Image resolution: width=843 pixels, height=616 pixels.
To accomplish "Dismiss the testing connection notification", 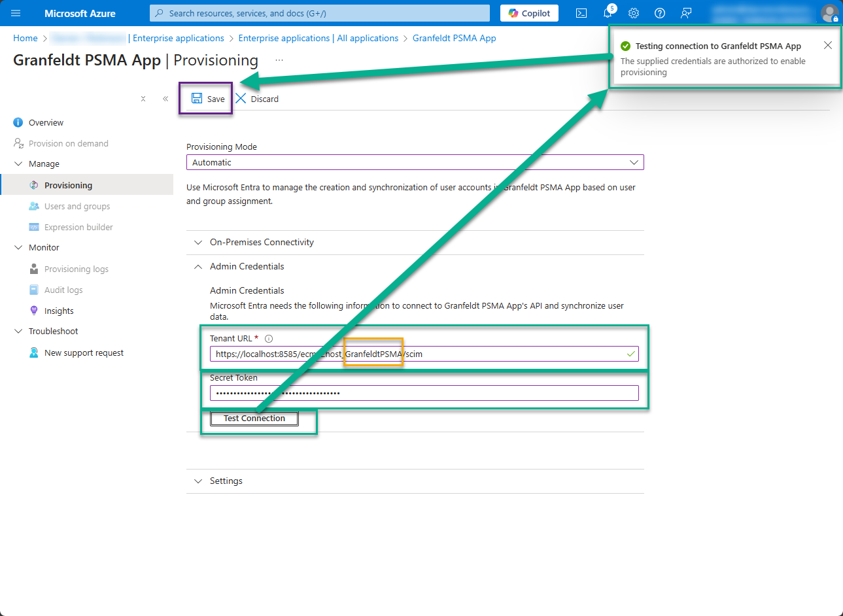I will pyautogui.click(x=828, y=46).
